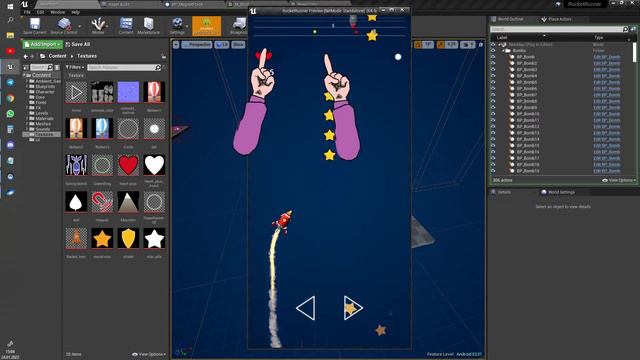Image resolution: width=640 pixels, height=360 pixels.
Task: Select the Mountain texture thumbnail
Action: point(128,202)
